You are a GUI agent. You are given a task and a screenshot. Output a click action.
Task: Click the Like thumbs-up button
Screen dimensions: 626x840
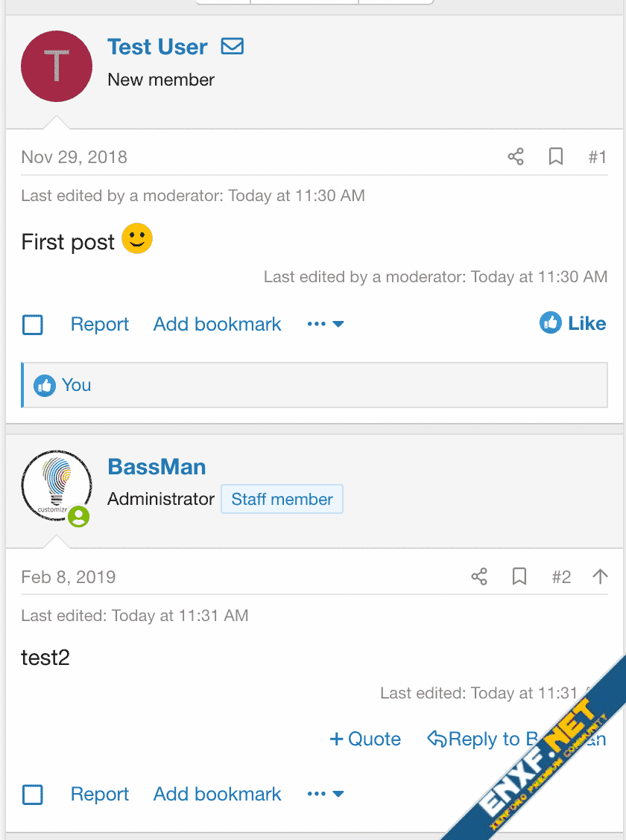(572, 323)
